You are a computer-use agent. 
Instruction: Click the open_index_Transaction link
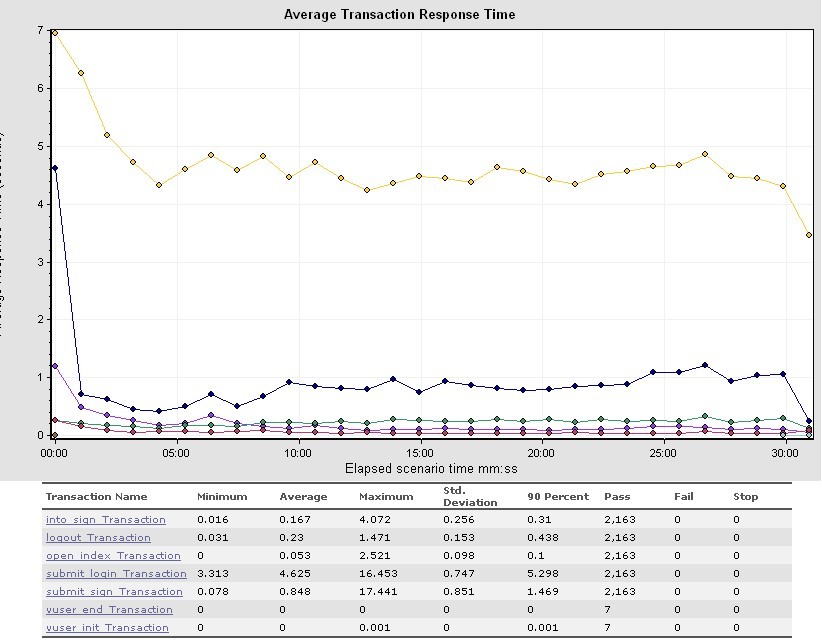point(113,556)
